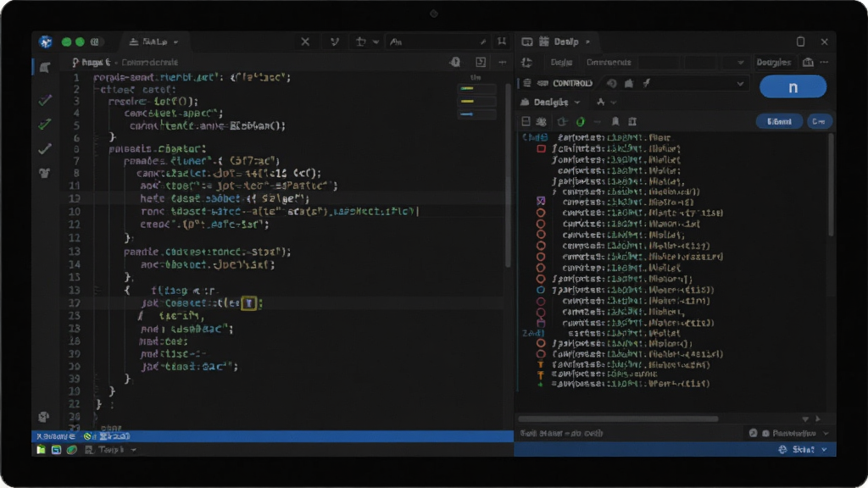Click the trash icon in the right panel toolbar
This screenshot has width=868, height=488.
632,121
